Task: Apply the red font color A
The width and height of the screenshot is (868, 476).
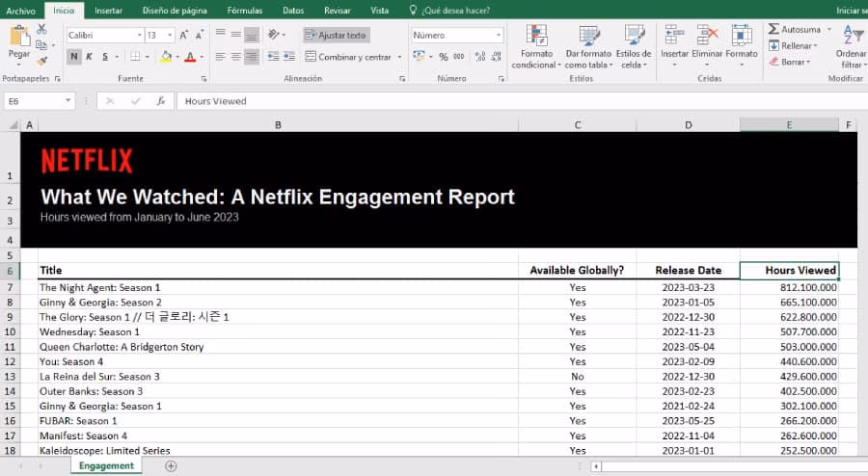Action: [190, 57]
